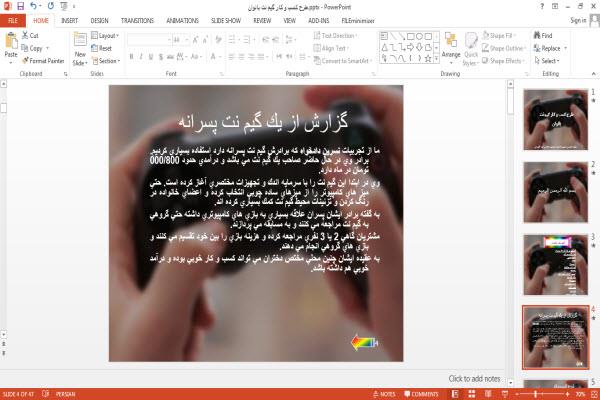Click the Copy icon
This screenshot has height=400, width=600.
[25, 48]
